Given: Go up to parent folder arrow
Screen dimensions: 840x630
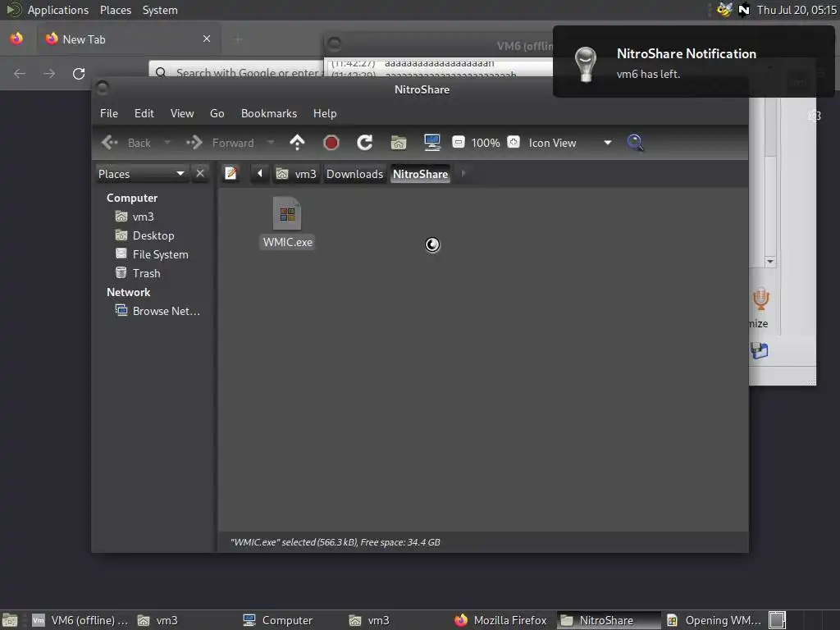Looking at the screenshot, I should (297, 143).
